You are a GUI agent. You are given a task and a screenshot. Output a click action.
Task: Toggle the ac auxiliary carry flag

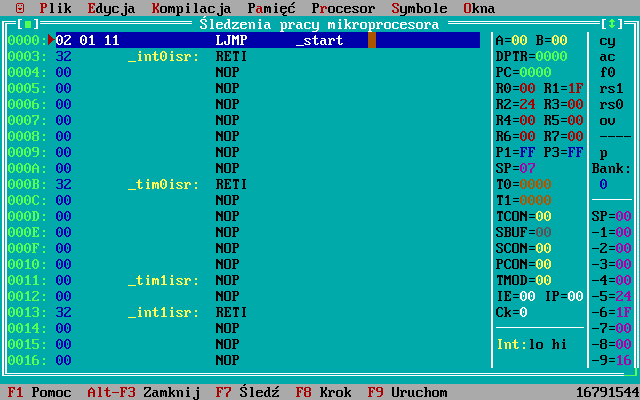607,57
